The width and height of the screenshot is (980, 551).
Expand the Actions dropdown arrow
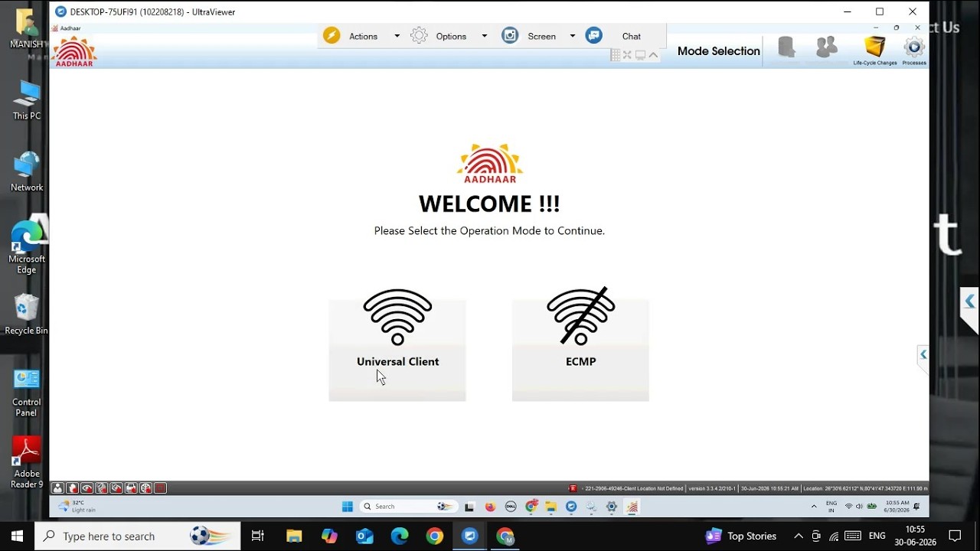[397, 36]
